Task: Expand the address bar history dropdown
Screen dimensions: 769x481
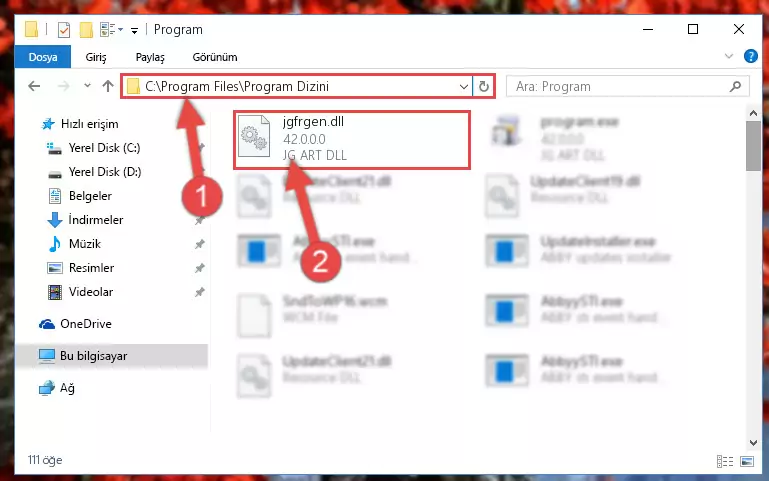Action: (463, 86)
